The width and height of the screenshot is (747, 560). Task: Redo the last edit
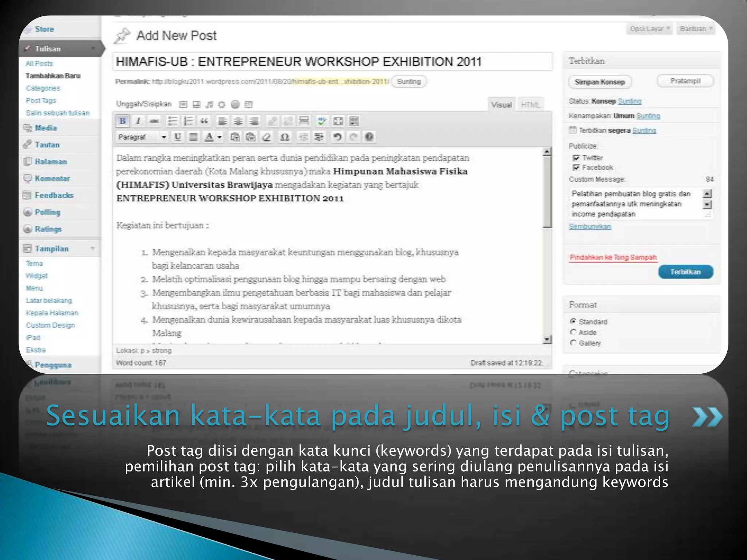[353, 137]
